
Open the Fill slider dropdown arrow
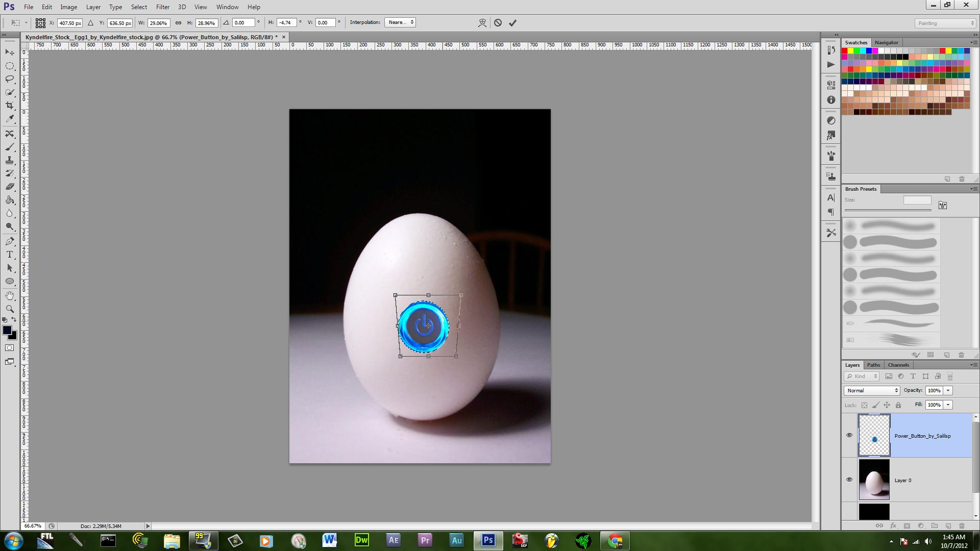[x=948, y=405]
